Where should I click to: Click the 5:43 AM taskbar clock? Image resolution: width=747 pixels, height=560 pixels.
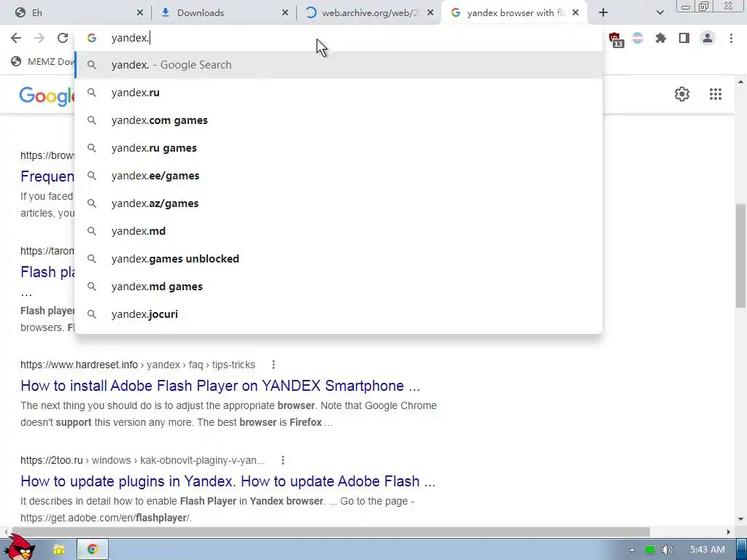pyautogui.click(x=707, y=550)
